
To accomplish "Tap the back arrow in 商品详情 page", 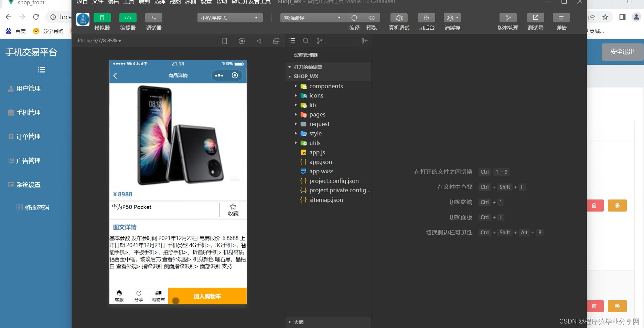I will click(115, 76).
